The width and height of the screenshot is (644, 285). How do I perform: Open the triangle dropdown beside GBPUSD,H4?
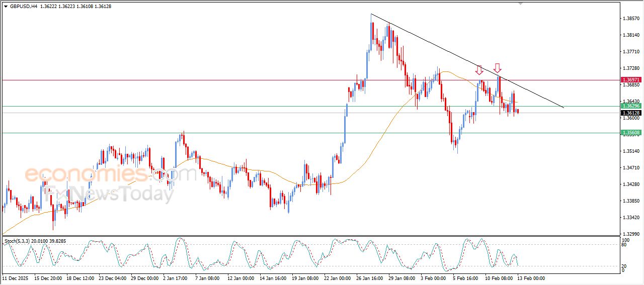point(6,7)
